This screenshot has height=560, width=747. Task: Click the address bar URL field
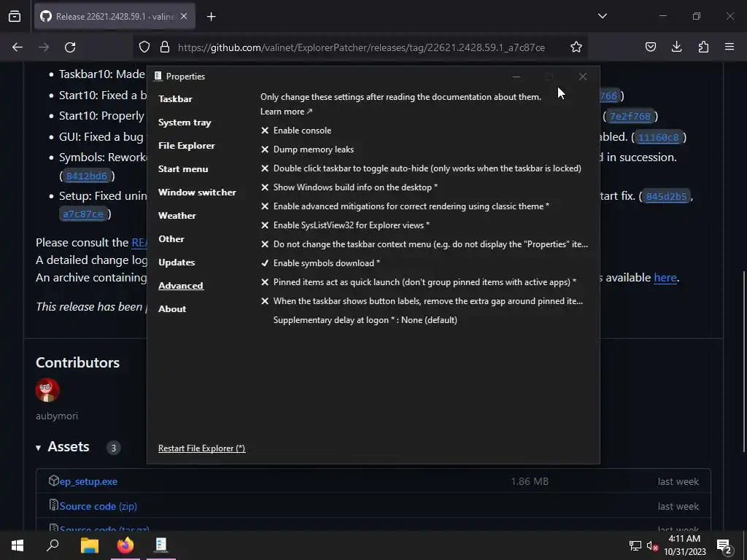pyautogui.click(x=361, y=47)
